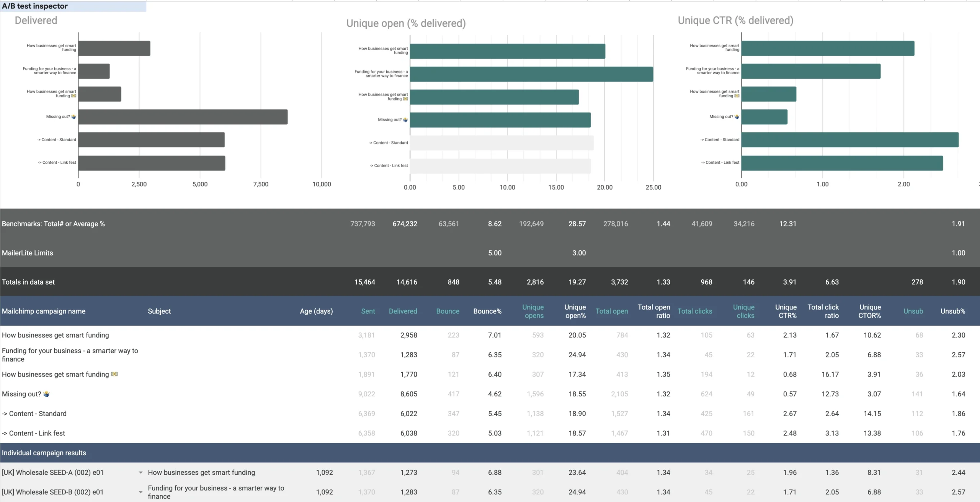Click the 'Totals in data set' row label
The image size is (980, 502).
(28, 282)
